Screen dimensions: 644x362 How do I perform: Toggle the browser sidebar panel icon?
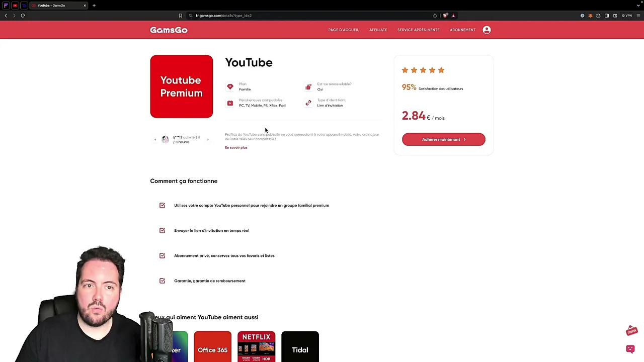[607, 16]
